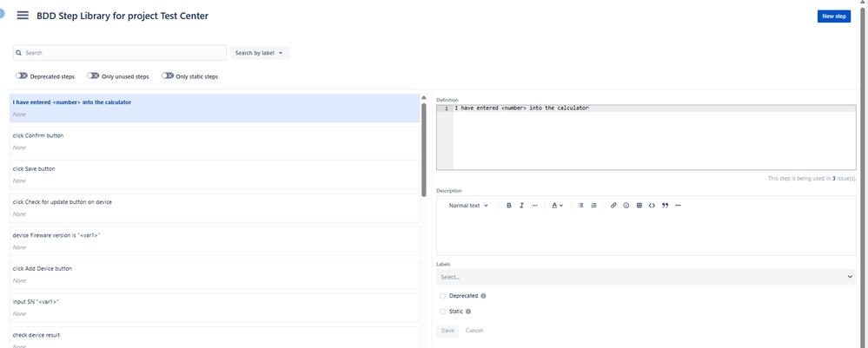Click the Static info icon
The image size is (868, 348).
click(468, 312)
